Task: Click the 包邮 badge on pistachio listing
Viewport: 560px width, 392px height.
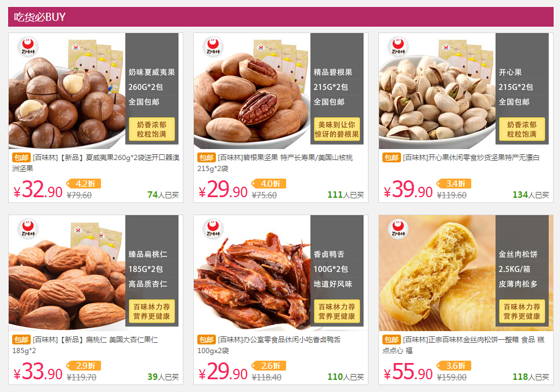Action: (392, 158)
